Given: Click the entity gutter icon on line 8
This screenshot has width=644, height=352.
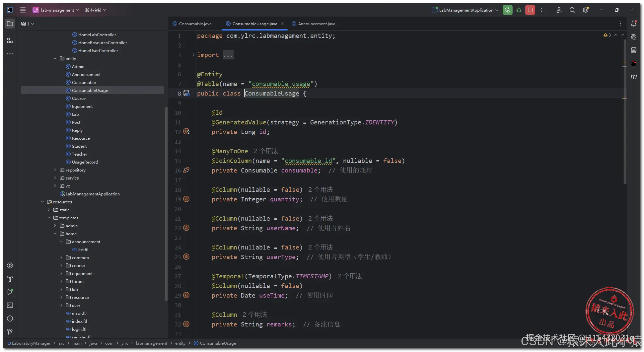Looking at the screenshot, I should click(x=186, y=93).
